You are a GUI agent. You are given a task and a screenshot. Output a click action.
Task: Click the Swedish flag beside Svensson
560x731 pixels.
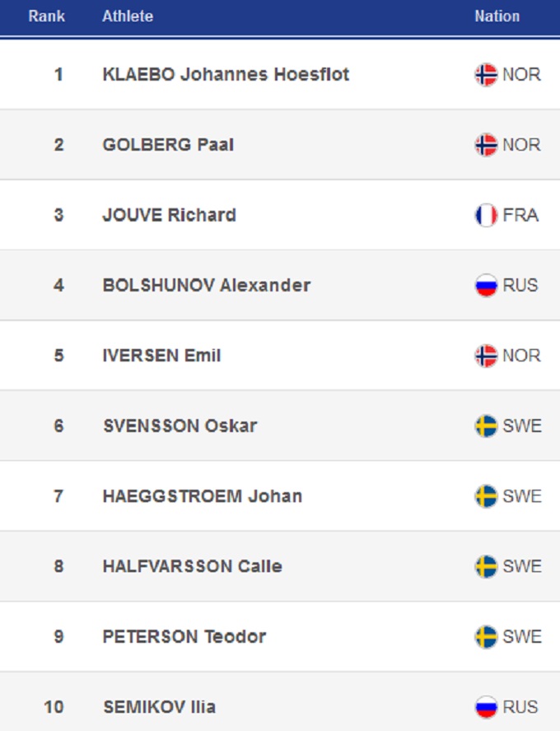click(x=486, y=426)
